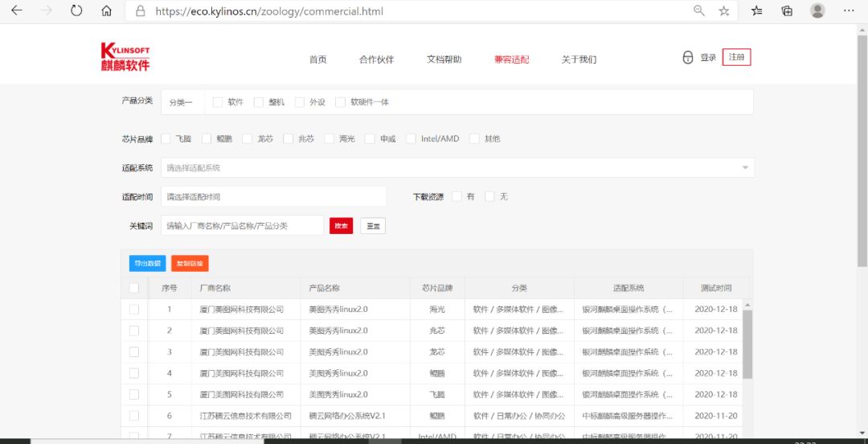Tick the 申威 chip brand checkbox
This screenshot has width=868, height=444.
click(370, 138)
